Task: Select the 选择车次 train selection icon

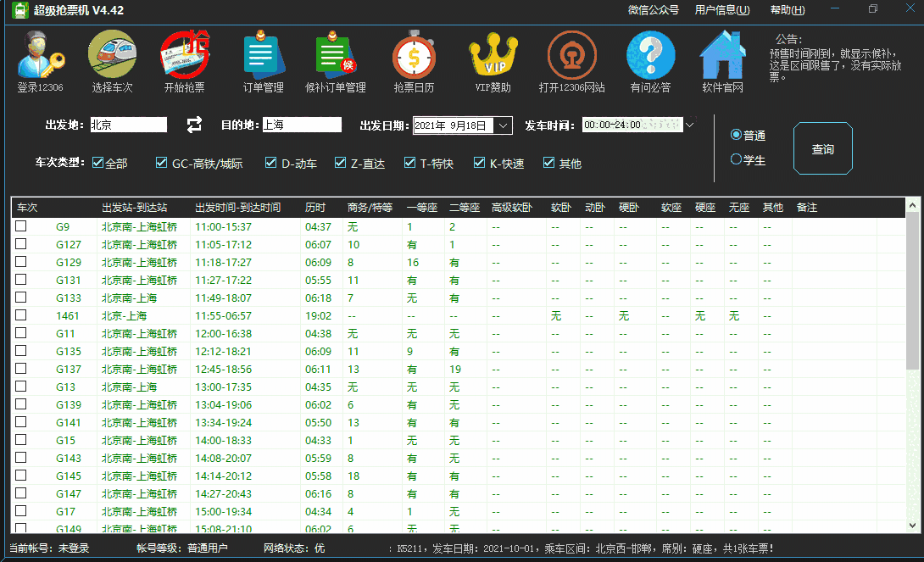Action: coord(111,59)
